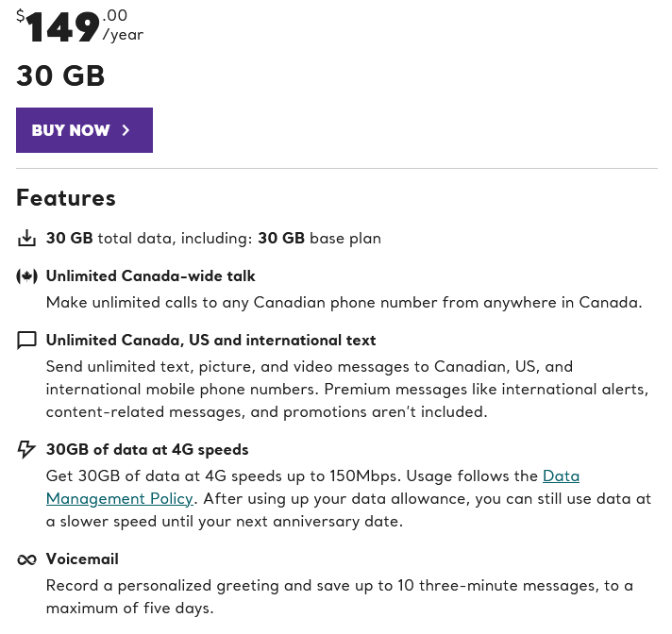672x634 pixels.
Task: Click the Canadian phone number calls description
Action: click(x=344, y=303)
